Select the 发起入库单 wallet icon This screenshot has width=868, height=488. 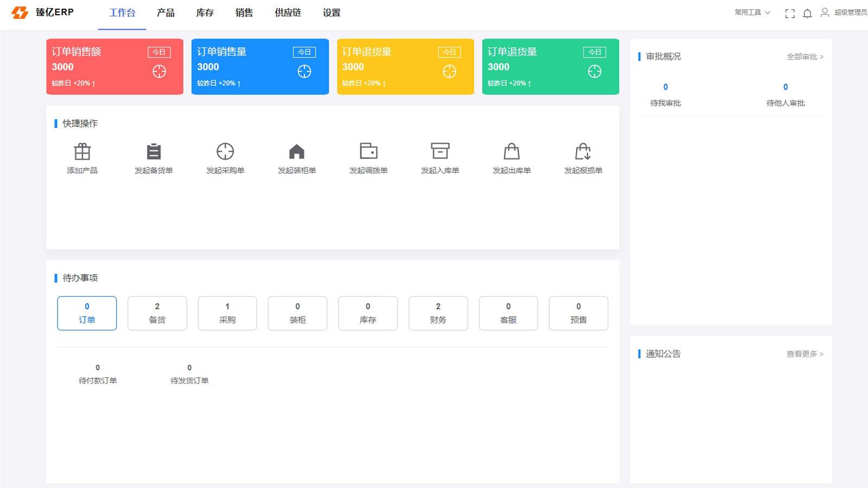point(439,151)
